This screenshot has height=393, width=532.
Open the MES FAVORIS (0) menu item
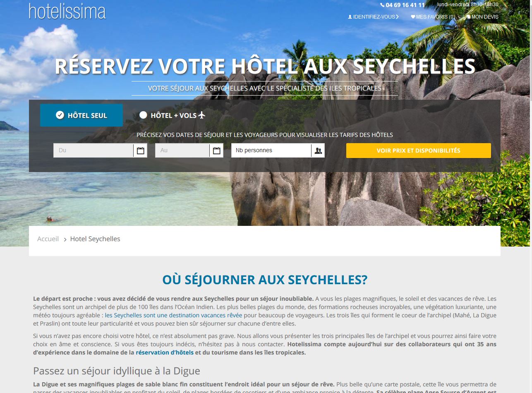click(433, 17)
